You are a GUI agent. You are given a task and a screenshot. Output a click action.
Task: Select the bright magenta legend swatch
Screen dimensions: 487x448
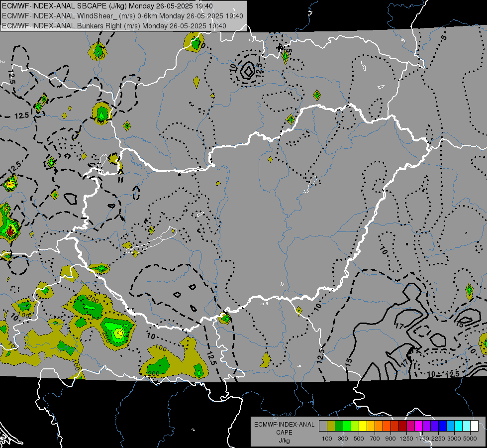click(x=419, y=426)
